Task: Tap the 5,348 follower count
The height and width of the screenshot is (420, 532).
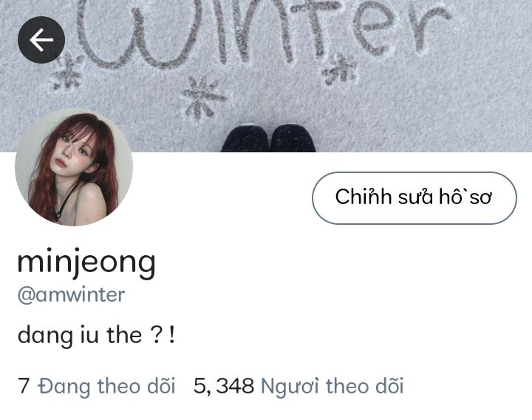Action: [x=224, y=386]
